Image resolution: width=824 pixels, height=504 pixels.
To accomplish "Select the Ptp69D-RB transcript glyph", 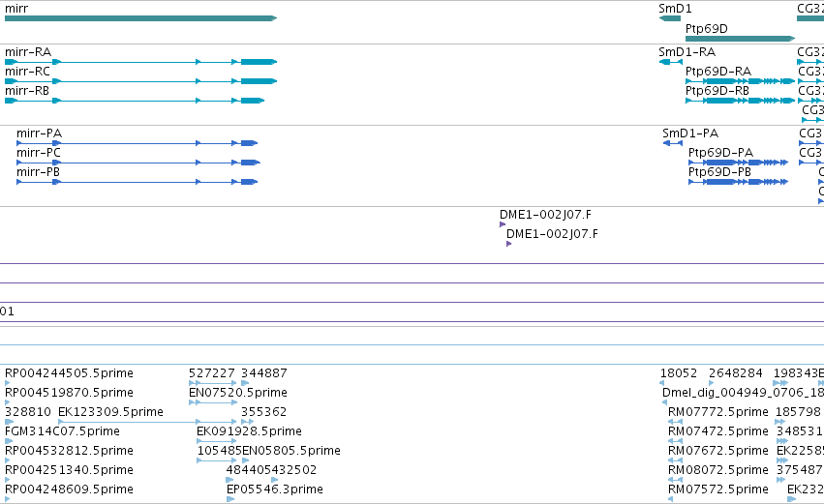I will (740, 101).
